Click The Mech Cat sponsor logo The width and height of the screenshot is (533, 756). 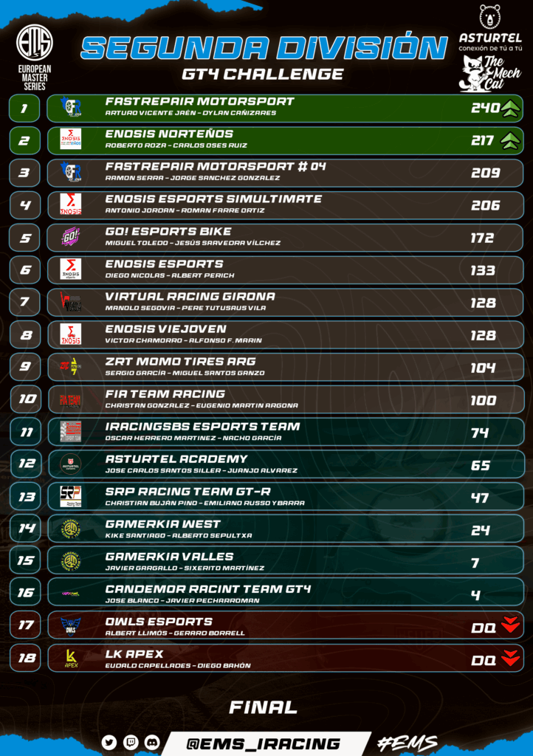tap(490, 73)
